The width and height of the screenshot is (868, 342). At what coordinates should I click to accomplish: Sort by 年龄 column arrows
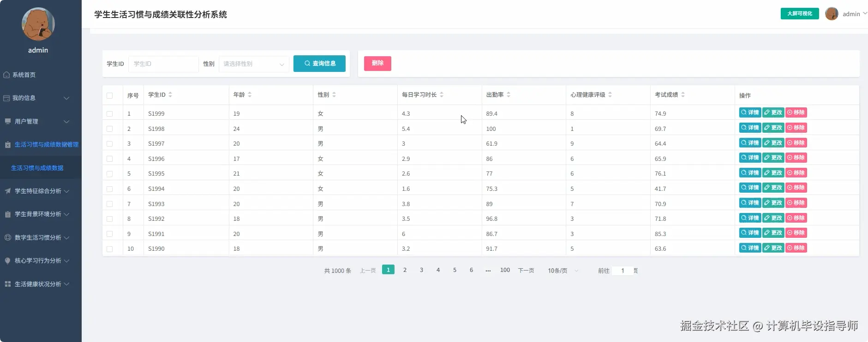pos(250,94)
